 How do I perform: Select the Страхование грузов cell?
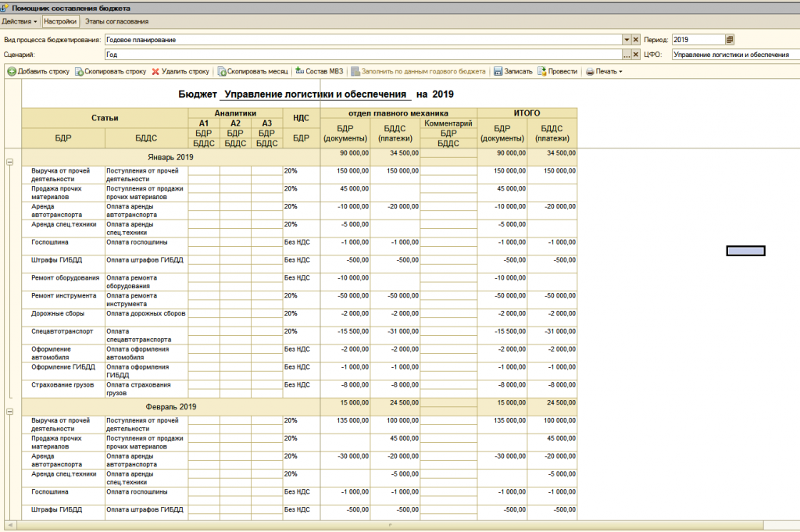pos(63,389)
